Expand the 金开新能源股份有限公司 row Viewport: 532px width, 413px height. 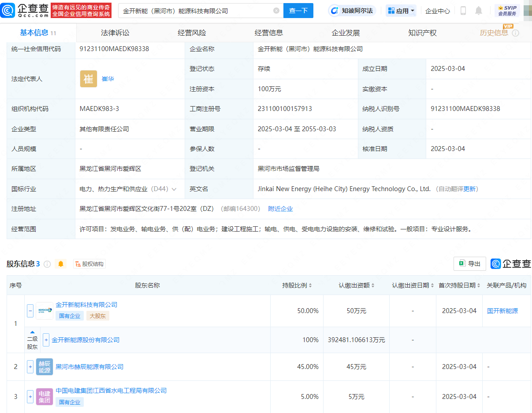coord(46,340)
